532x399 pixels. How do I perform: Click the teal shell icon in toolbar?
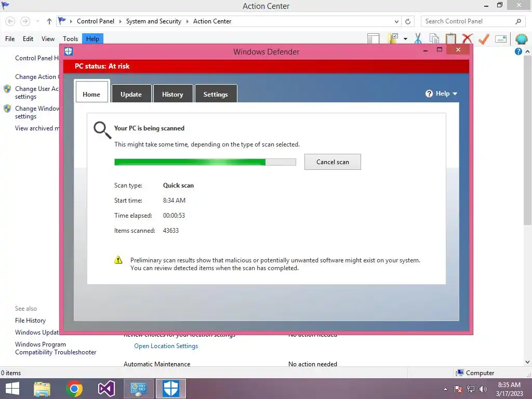(x=521, y=39)
